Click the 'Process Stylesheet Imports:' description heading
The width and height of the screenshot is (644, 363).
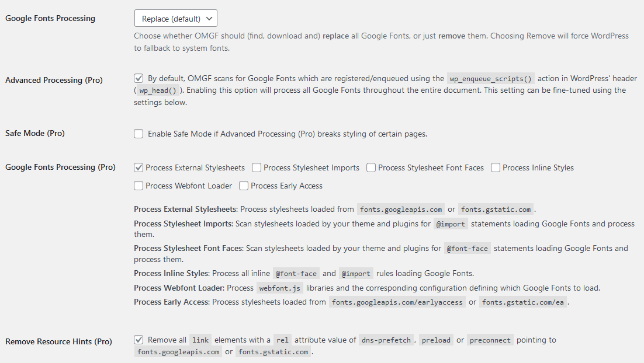183,224
